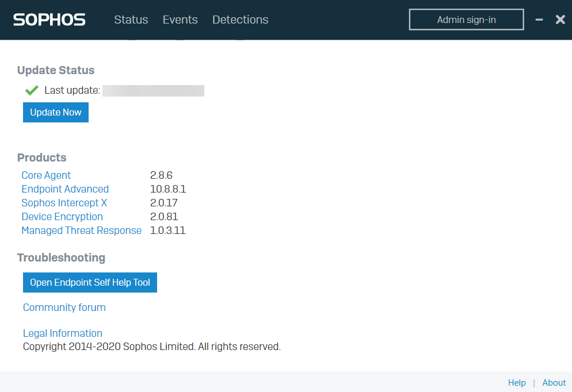Click the Sophos logo
Viewport: 572px width, 392px height.
click(x=49, y=20)
